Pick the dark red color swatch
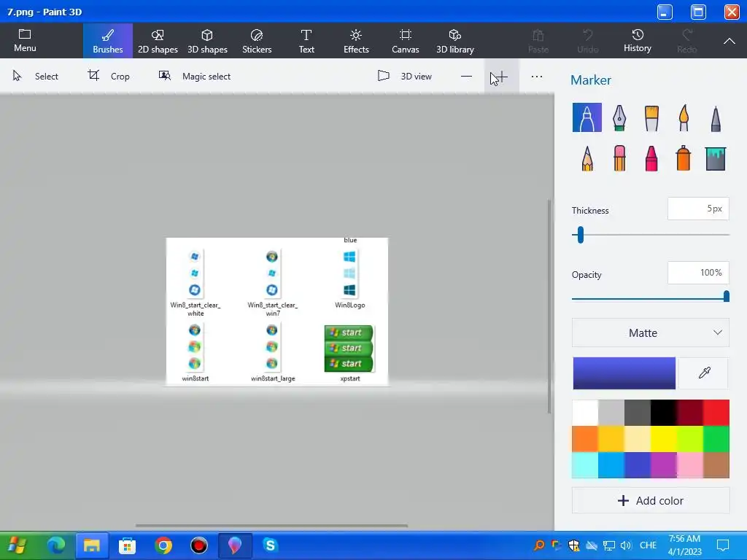Image resolution: width=747 pixels, height=560 pixels. click(690, 413)
